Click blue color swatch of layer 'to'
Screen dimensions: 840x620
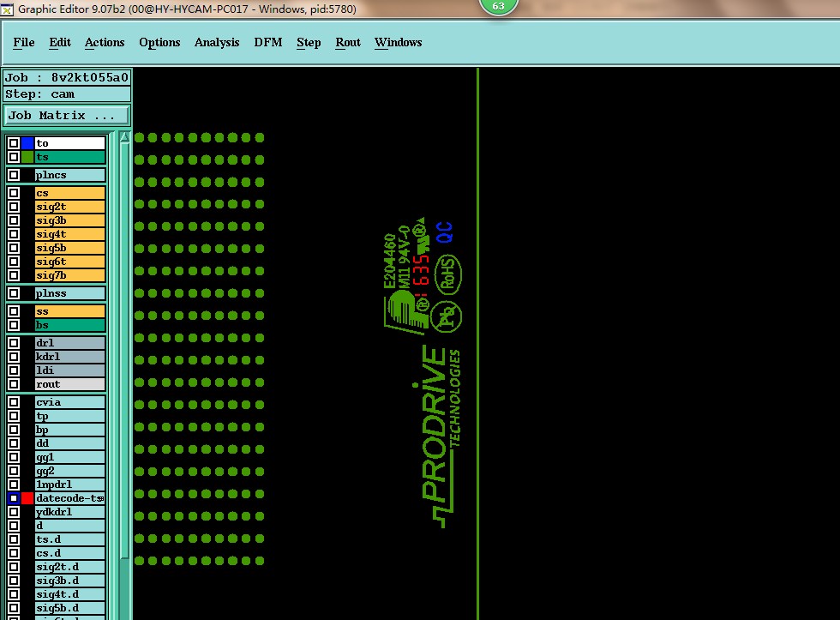tap(27, 143)
